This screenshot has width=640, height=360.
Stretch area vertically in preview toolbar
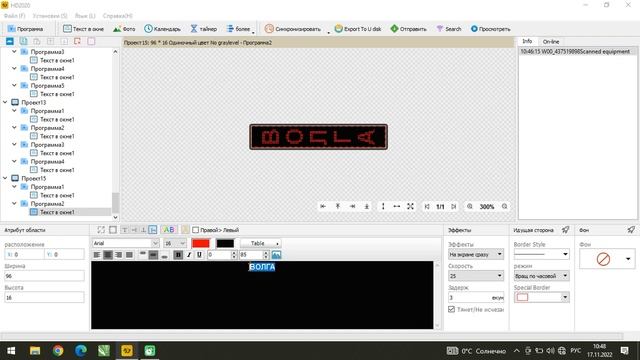pos(383,207)
